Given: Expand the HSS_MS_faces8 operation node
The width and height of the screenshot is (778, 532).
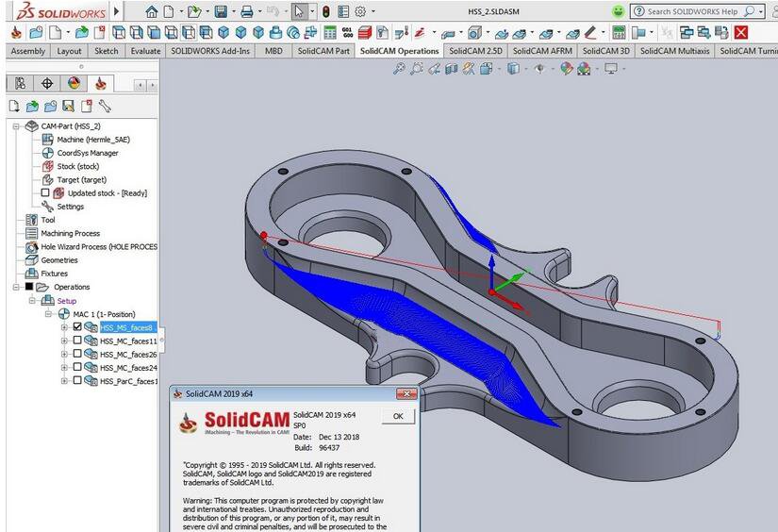Looking at the screenshot, I should pos(64,327).
